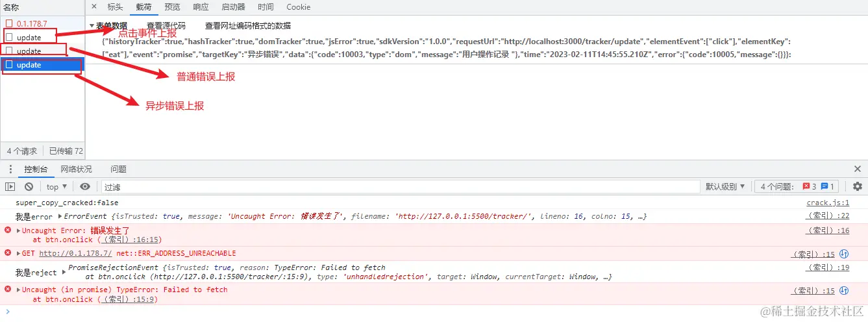
Task: Select the 问题 drawer tab
Action: pyautogui.click(x=118, y=169)
